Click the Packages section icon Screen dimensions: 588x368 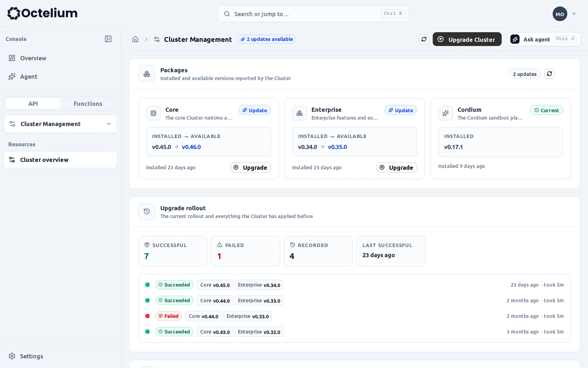point(147,74)
